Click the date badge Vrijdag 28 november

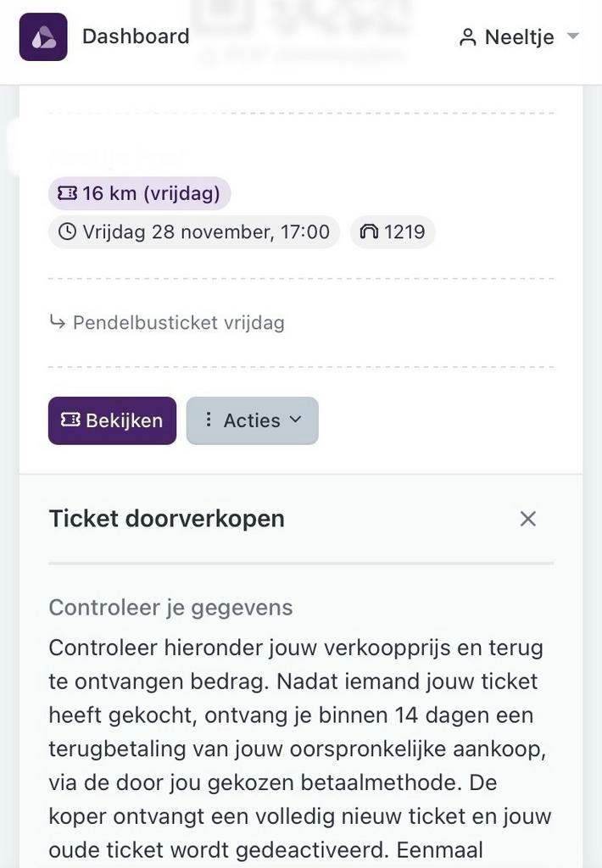coord(193,231)
